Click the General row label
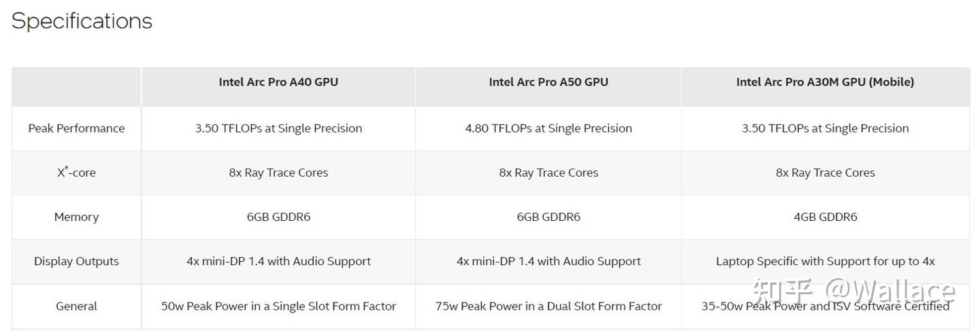The image size is (980, 331). coord(76,306)
